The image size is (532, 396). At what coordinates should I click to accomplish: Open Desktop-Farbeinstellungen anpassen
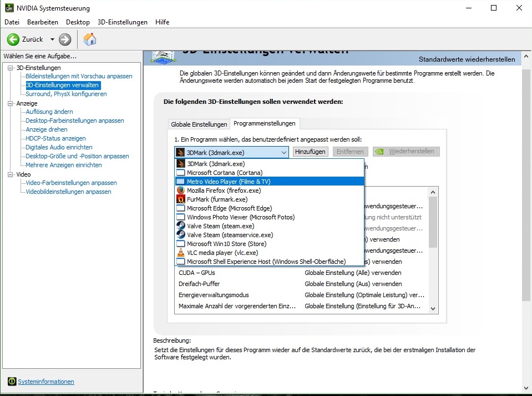coord(75,120)
